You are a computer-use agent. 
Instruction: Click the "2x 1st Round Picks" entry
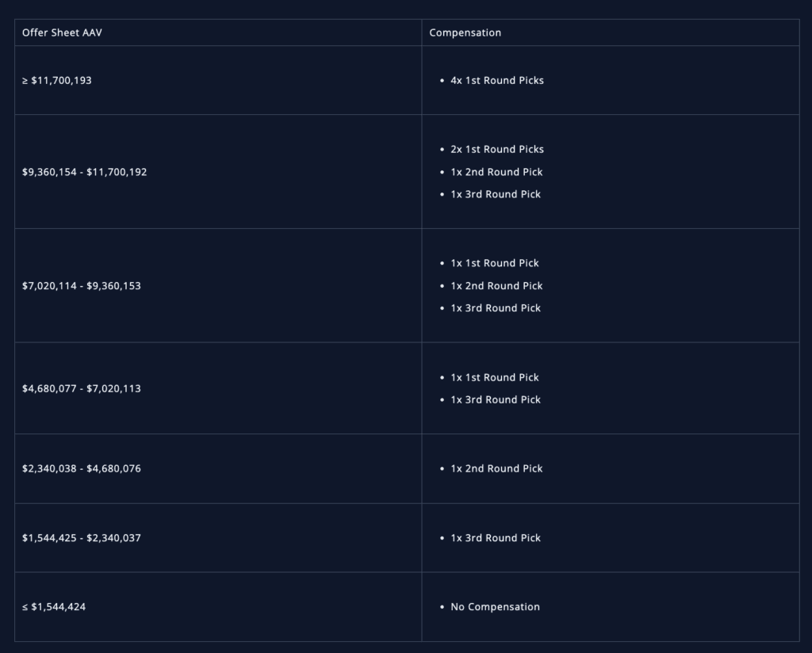point(497,149)
